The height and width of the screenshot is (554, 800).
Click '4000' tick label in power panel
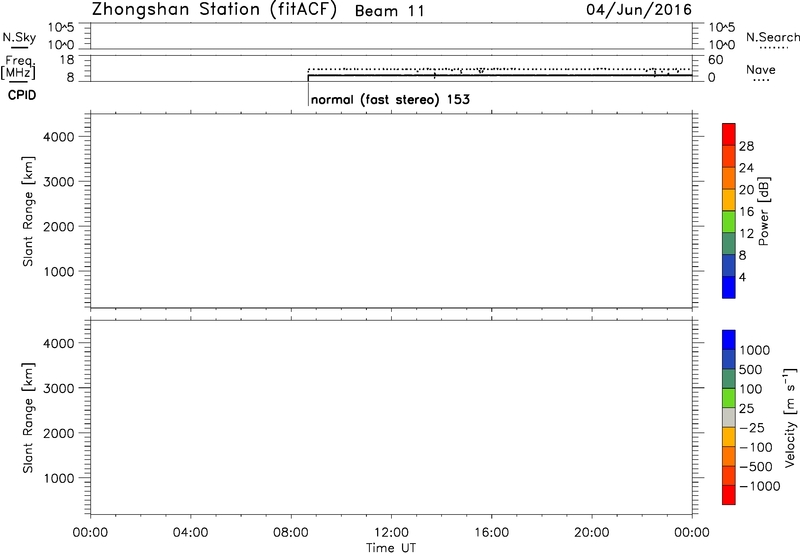click(x=59, y=137)
